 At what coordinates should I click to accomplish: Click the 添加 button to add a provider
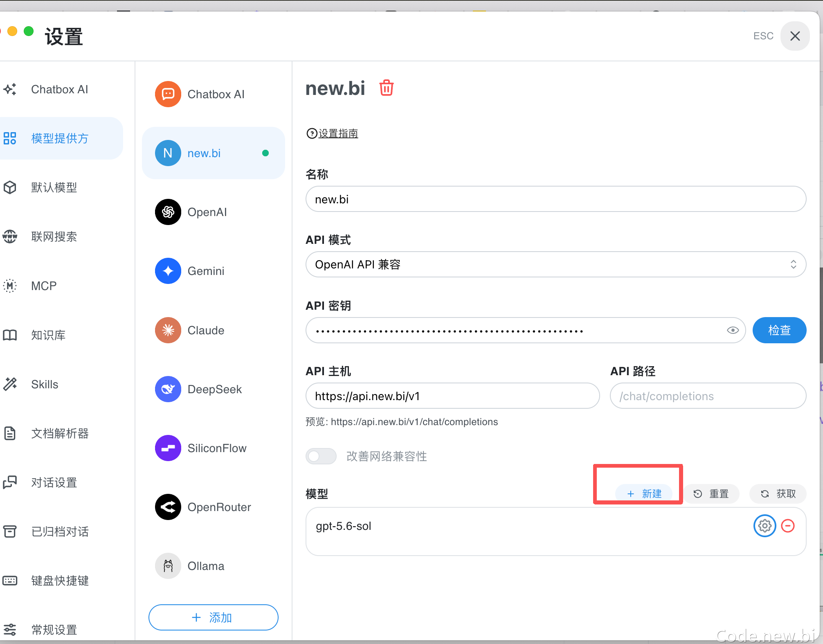point(214,617)
